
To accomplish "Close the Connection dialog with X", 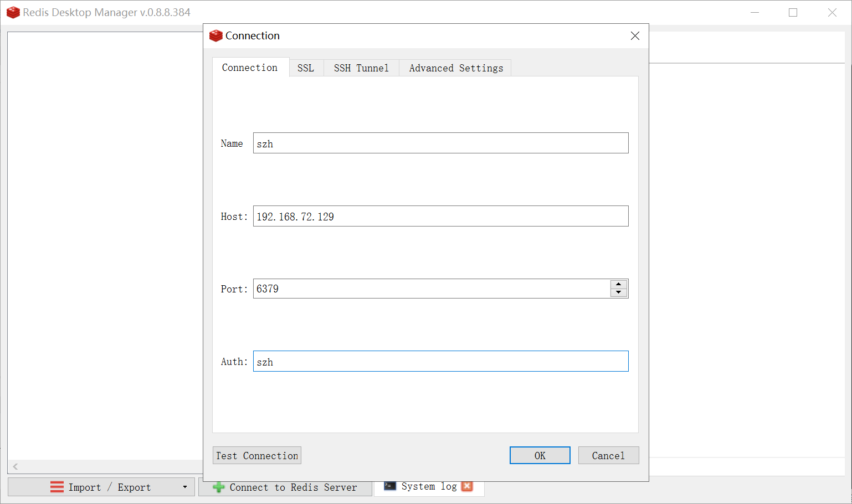I will 635,36.
